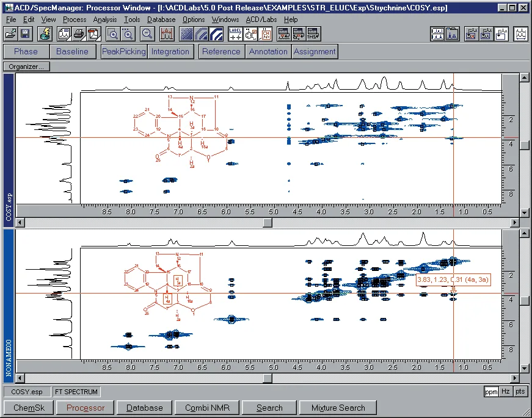This screenshot has height=418, width=532.
Task: Click the top spectrum scroll-up arrow
Action: pos(525,77)
